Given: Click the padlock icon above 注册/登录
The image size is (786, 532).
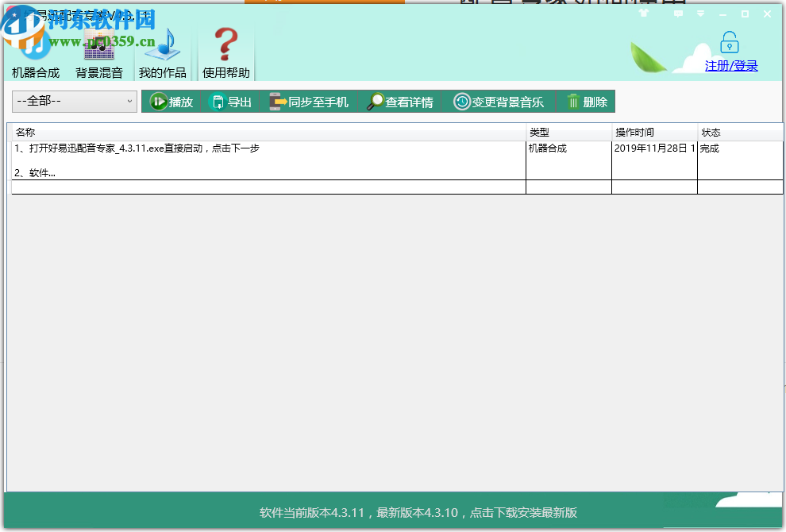Looking at the screenshot, I should 729,42.
